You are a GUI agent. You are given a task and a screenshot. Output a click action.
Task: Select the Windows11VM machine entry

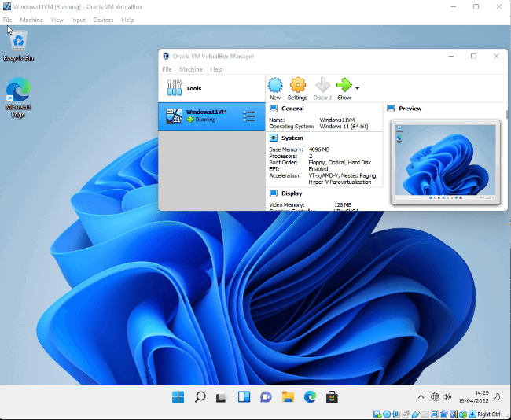click(x=211, y=116)
